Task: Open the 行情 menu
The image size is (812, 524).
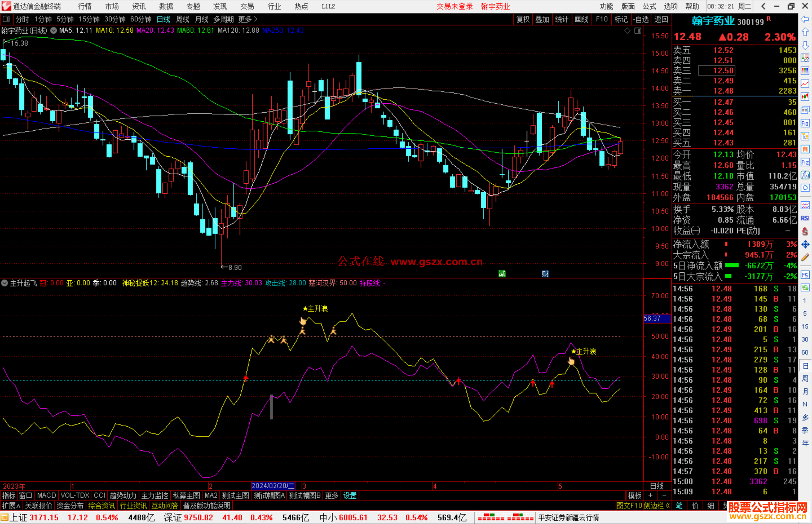Action: point(85,6)
